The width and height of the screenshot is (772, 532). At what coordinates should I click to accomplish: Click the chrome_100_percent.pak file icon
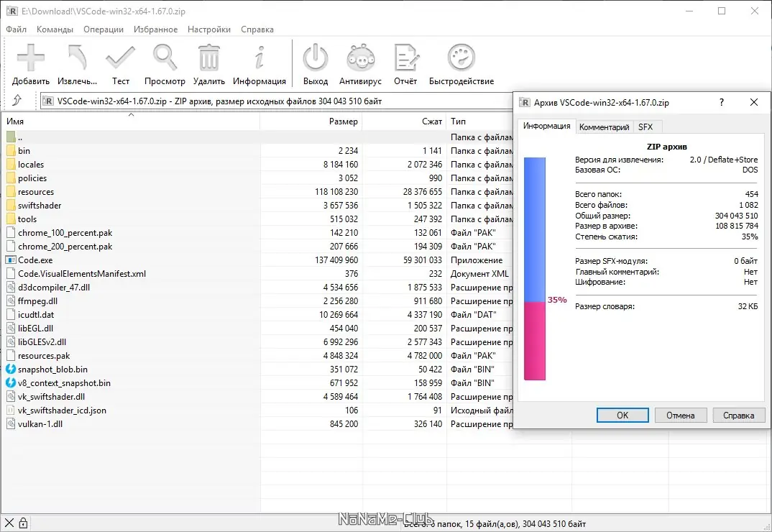coord(12,232)
